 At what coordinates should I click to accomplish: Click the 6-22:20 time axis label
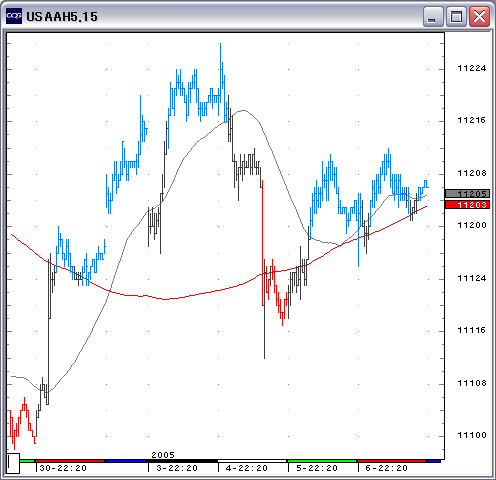point(387,468)
